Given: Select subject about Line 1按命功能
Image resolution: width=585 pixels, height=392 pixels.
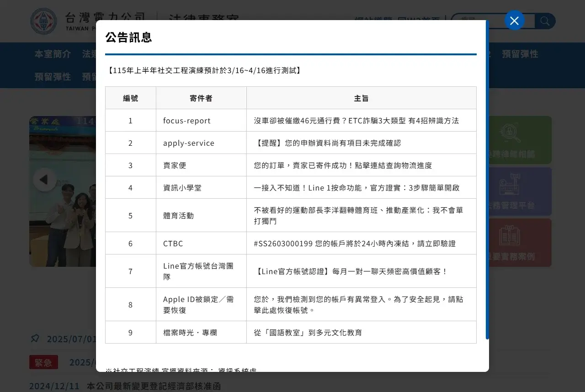Looking at the screenshot, I should (362, 188).
